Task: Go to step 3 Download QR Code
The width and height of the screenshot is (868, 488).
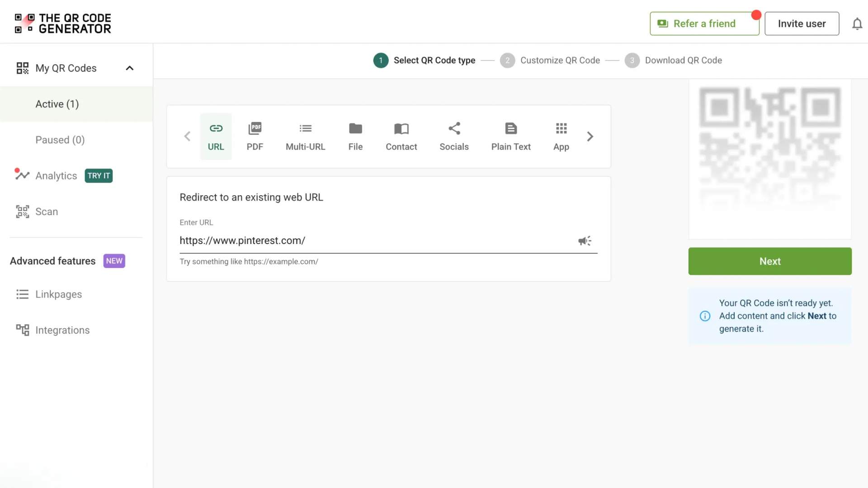Action: tap(673, 61)
